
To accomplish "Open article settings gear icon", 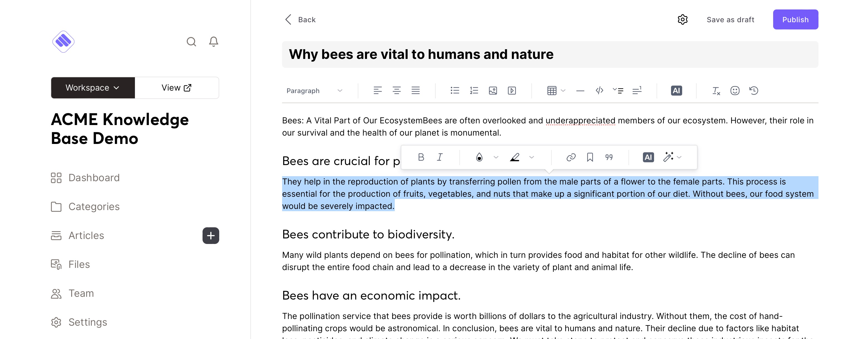I will (682, 19).
